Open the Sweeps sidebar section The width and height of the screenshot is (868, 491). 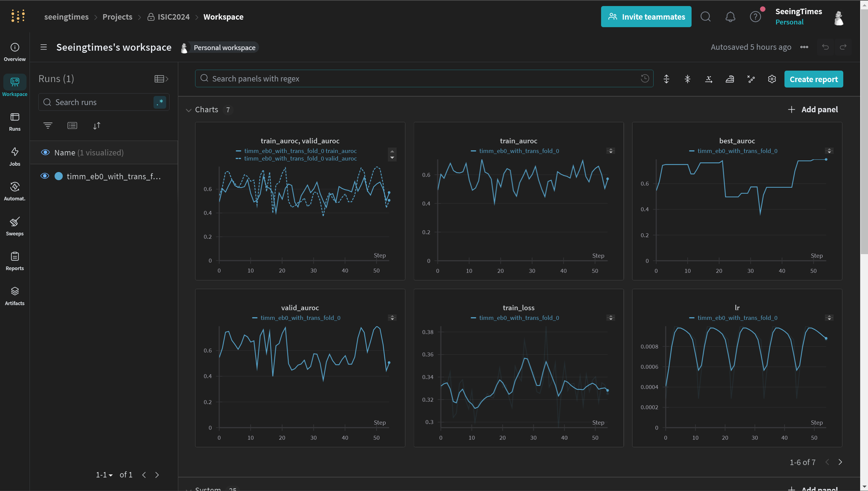pyautogui.click(x=14, y=227)
